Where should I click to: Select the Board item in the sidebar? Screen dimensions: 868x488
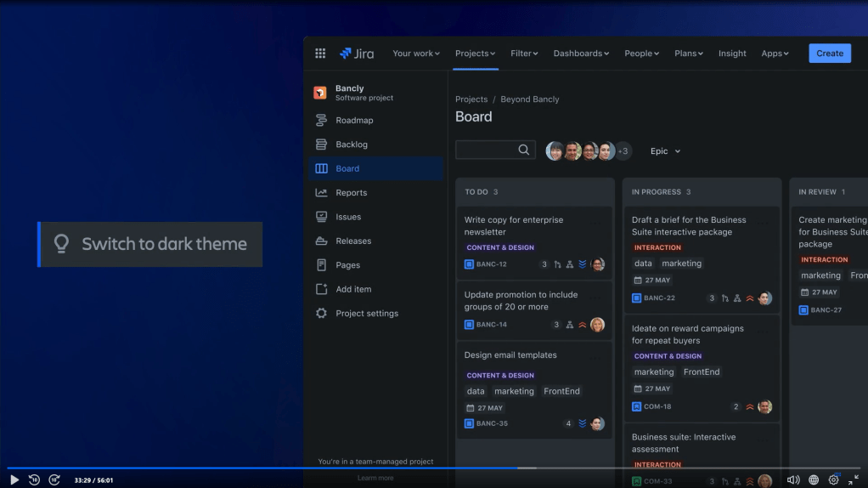[347, 169]
